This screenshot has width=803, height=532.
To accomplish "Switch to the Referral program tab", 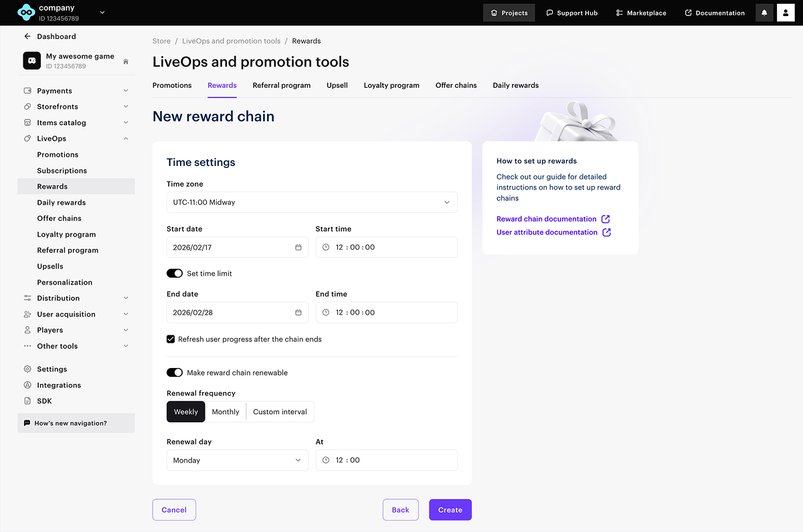I will pos(282,86).
